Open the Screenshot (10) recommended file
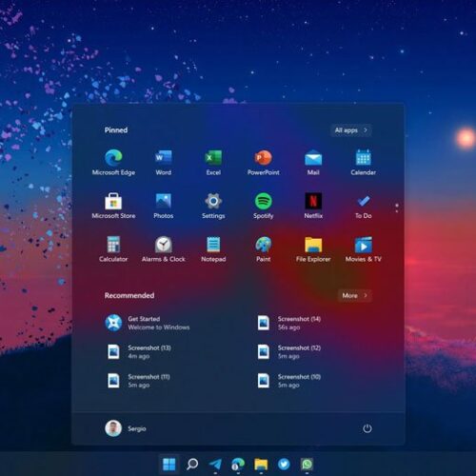 (288, 381)
